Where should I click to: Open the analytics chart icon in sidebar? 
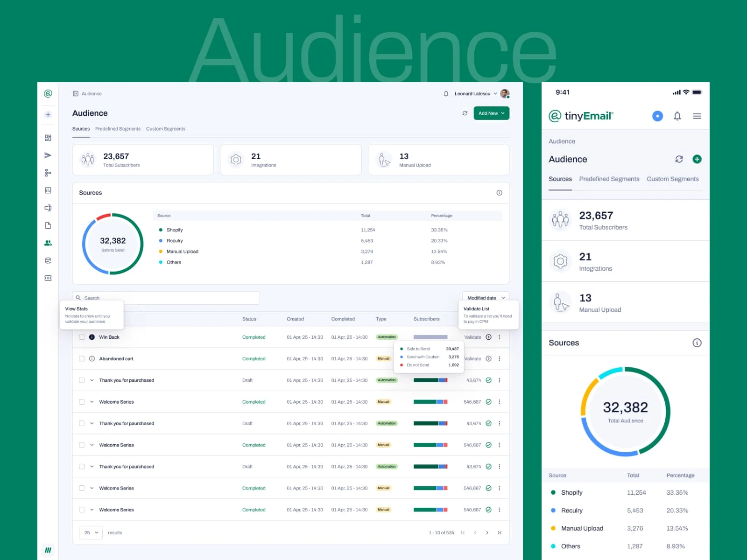click(48, 190)
